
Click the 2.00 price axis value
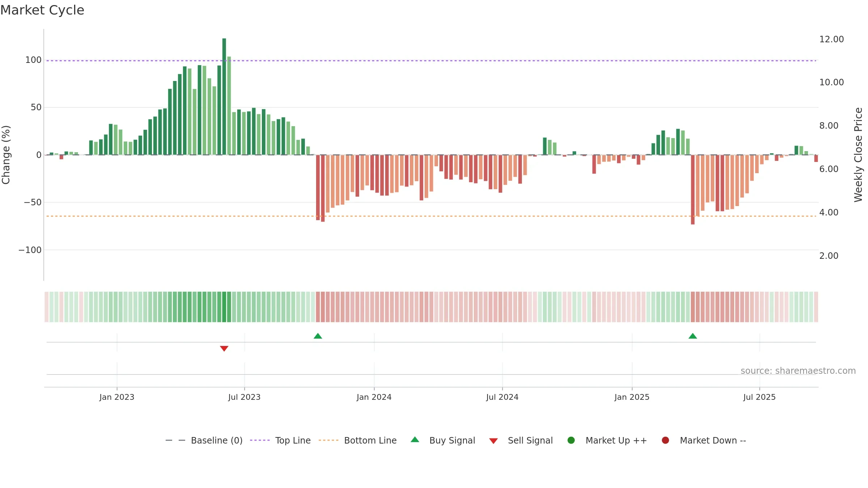click(x=829, y=256)
